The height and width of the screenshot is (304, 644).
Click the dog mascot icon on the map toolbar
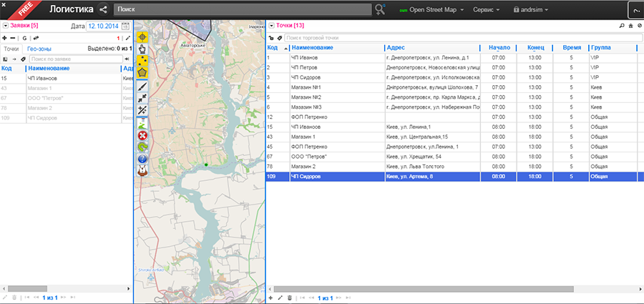(142, 171)
